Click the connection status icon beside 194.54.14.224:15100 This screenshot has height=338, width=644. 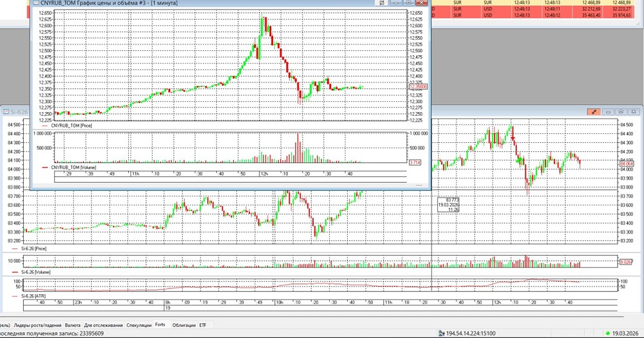[442, 333]
